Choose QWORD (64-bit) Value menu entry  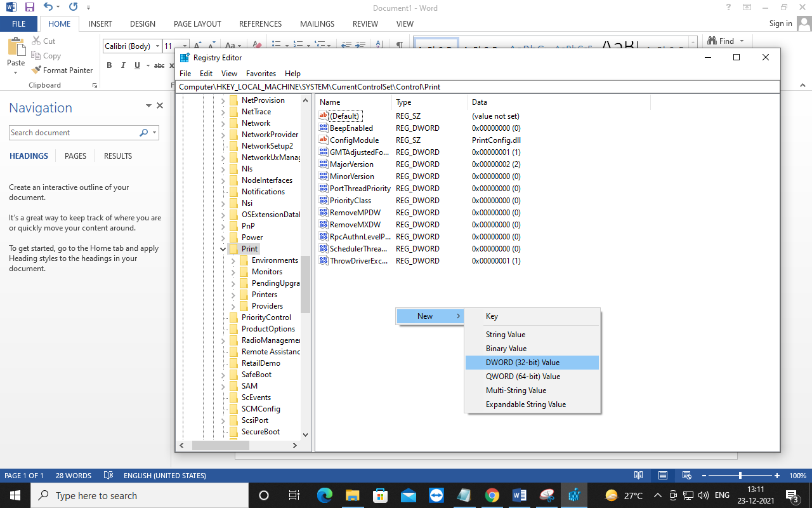pyautogui.click(x=532, y=377)
